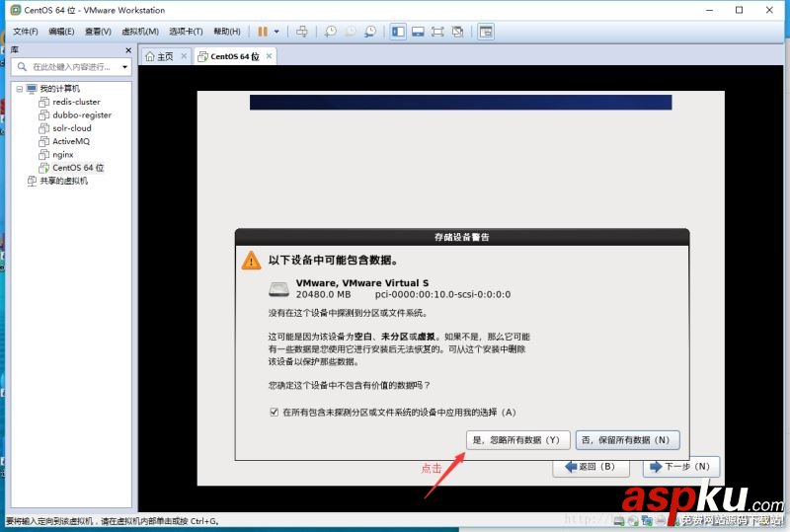Enter full screen mode via toolbar icon
The image size is (790, 532).
click(x=437, y=32)
